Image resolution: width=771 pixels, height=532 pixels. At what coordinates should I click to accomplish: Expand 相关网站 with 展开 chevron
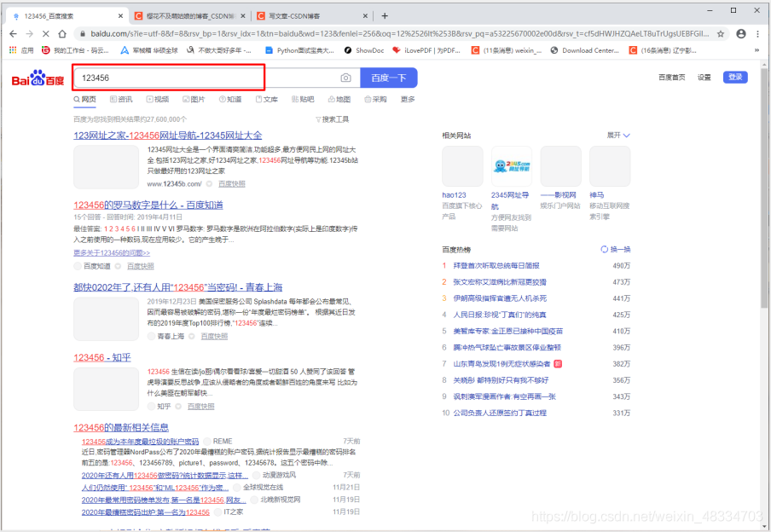(618, 136)
